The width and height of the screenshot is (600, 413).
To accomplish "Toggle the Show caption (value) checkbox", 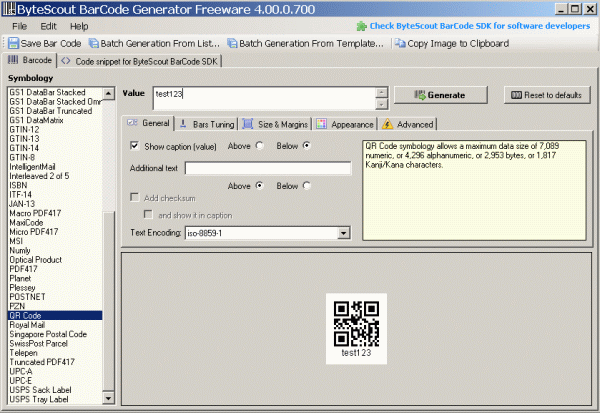I will pos(134,146).
